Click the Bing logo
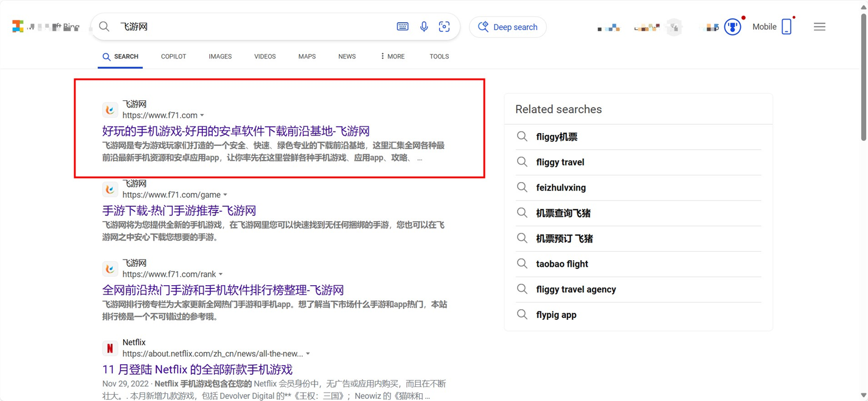The height and width of the screenshot is (401, 868). click(46, 26)
